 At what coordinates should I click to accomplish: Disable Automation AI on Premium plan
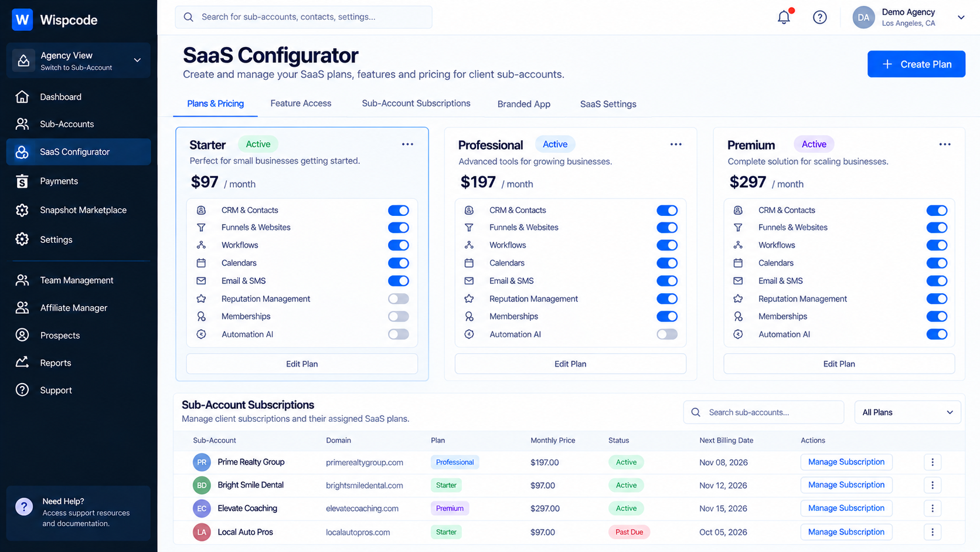[937, 334]
